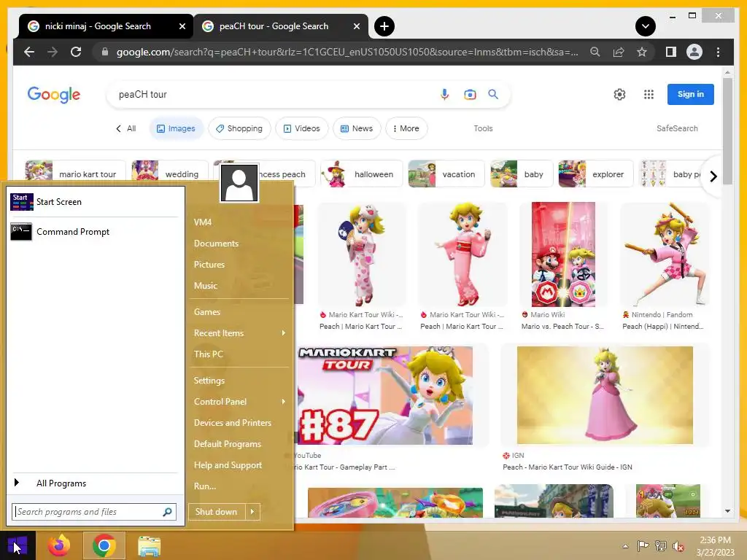
Task: Click the Windows Start button
Action: point(18,545)
